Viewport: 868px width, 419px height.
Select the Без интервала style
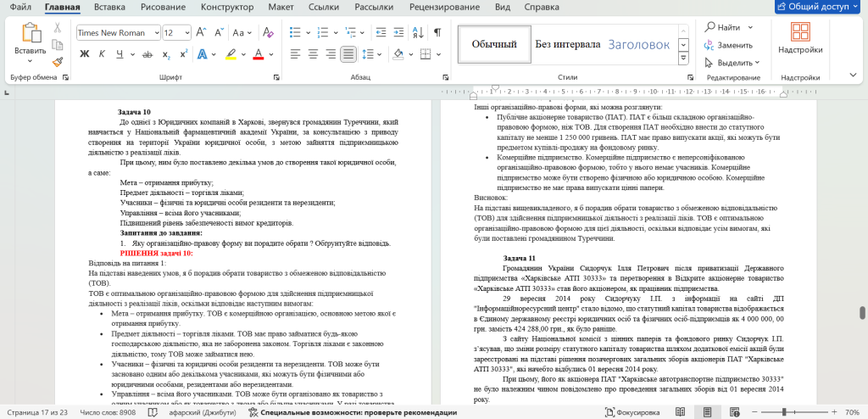pyautogui.click(x=567, y=44)
